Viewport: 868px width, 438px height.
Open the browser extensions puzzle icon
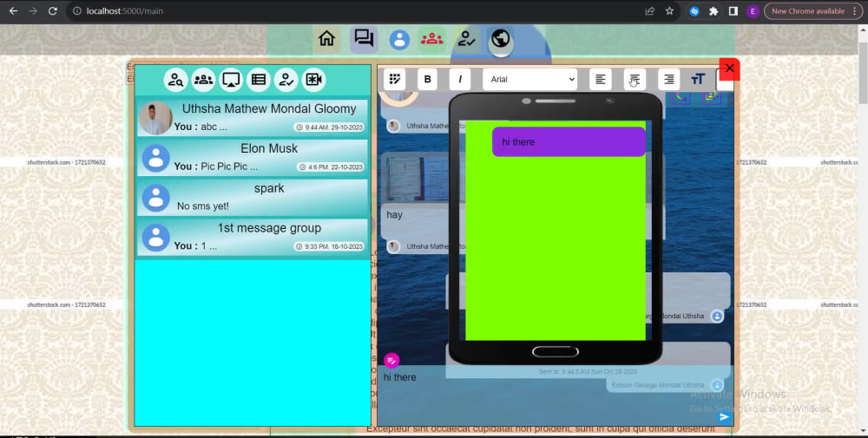[713, 11]
